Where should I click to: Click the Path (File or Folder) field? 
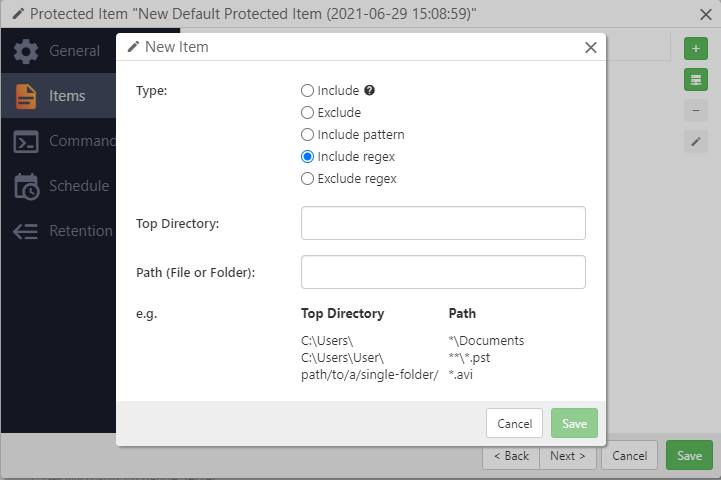443,272
